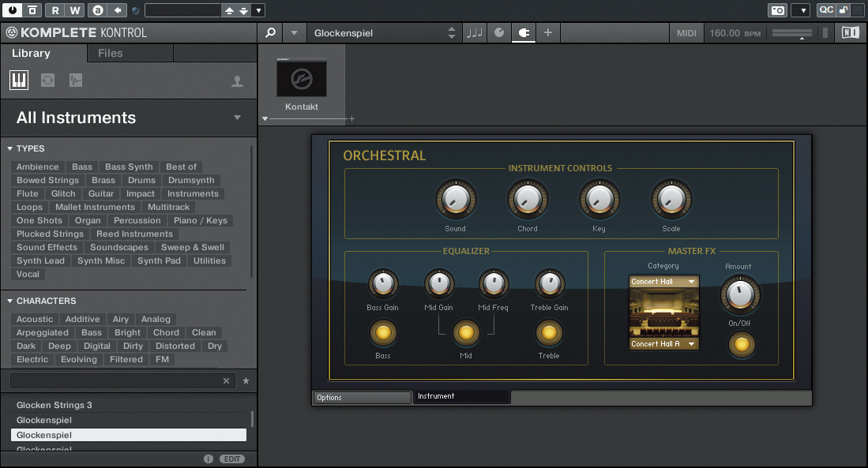The image size is (868, 468).
Task: Click the Master FX Amount knob
Action: 740,295
